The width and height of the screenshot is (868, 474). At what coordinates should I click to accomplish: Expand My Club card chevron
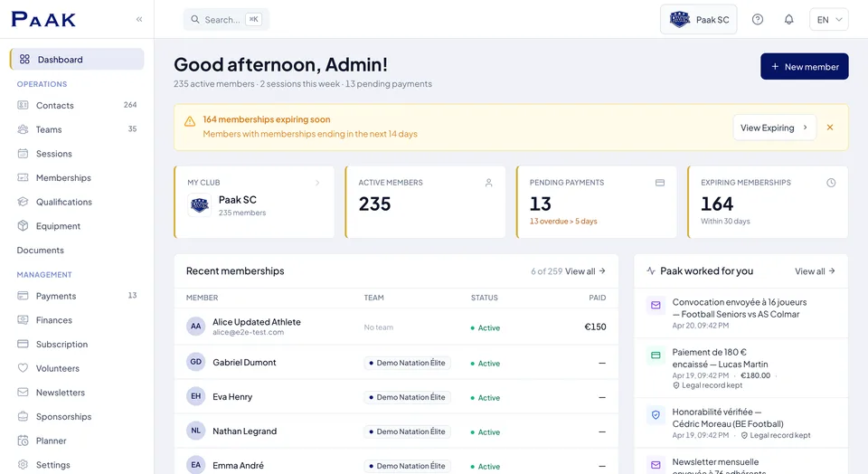(x=317, y=183)
